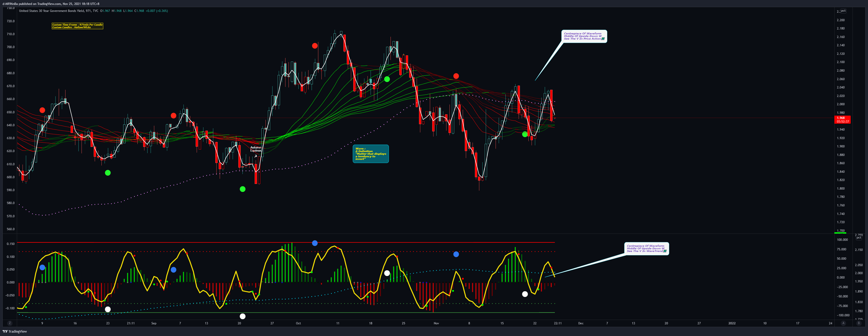Click the 2022 label on the time axis

[732, 323]
